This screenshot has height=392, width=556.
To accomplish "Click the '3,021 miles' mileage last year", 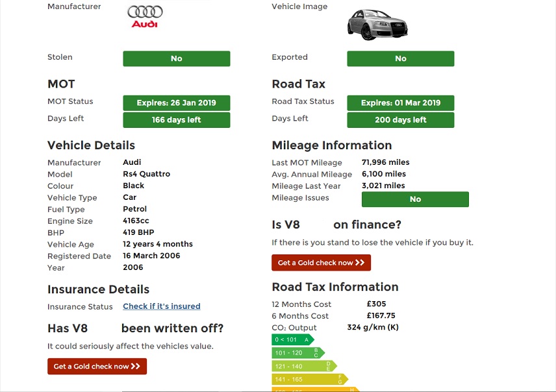I will (383, 186).
